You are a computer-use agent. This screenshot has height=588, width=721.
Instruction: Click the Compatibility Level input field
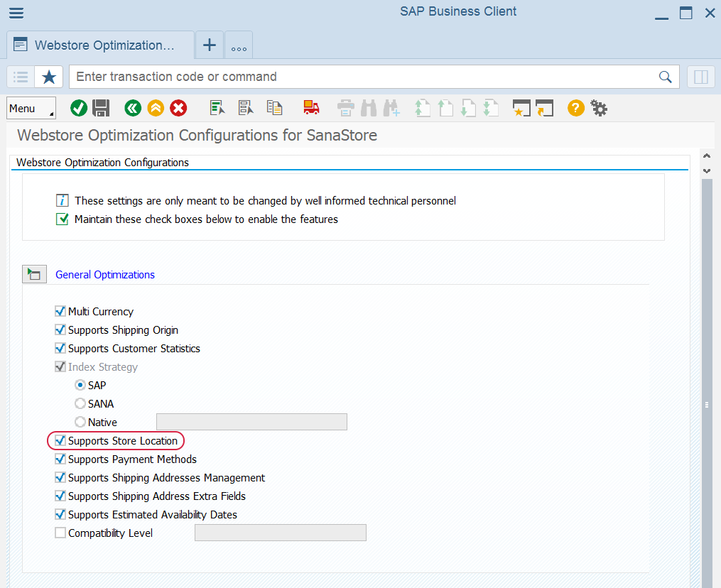pyautogui.click(x=281, y=533)
